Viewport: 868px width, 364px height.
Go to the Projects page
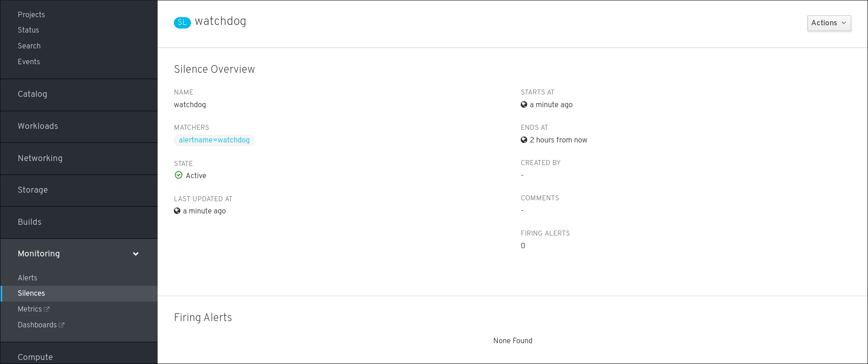tap(31, 14)
